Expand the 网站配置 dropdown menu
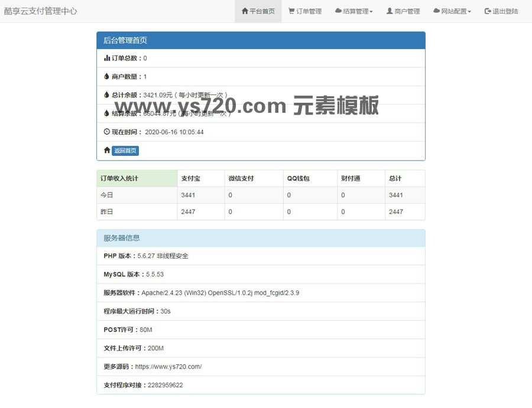The image size is (532, 408). coord(452,11)
